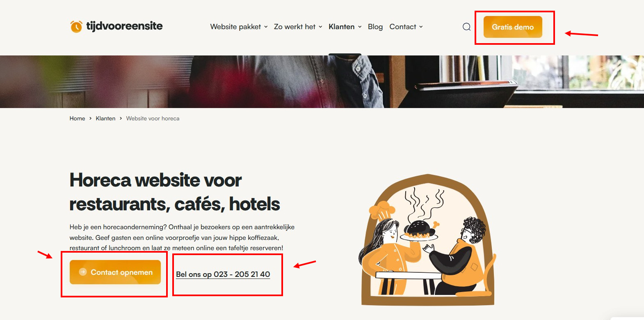This screenshot has height=320, width=644.
Task: Click the tijdvooreensite logo text
Action: click(x=124, y=26)
